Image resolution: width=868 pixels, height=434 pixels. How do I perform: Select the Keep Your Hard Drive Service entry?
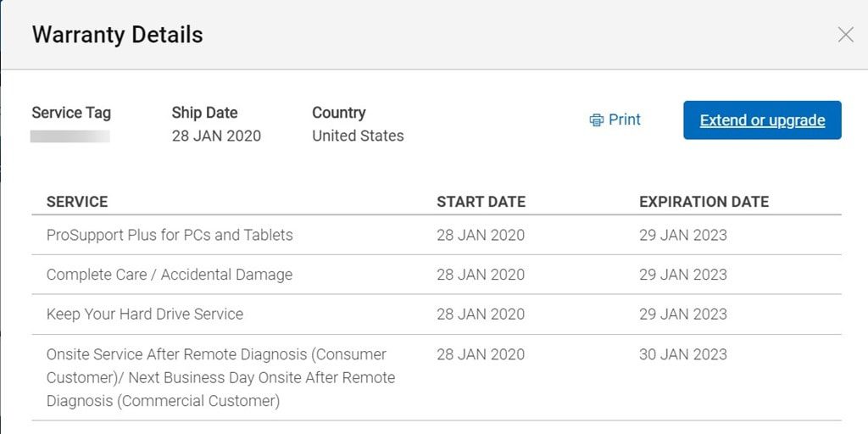(145, 314)
